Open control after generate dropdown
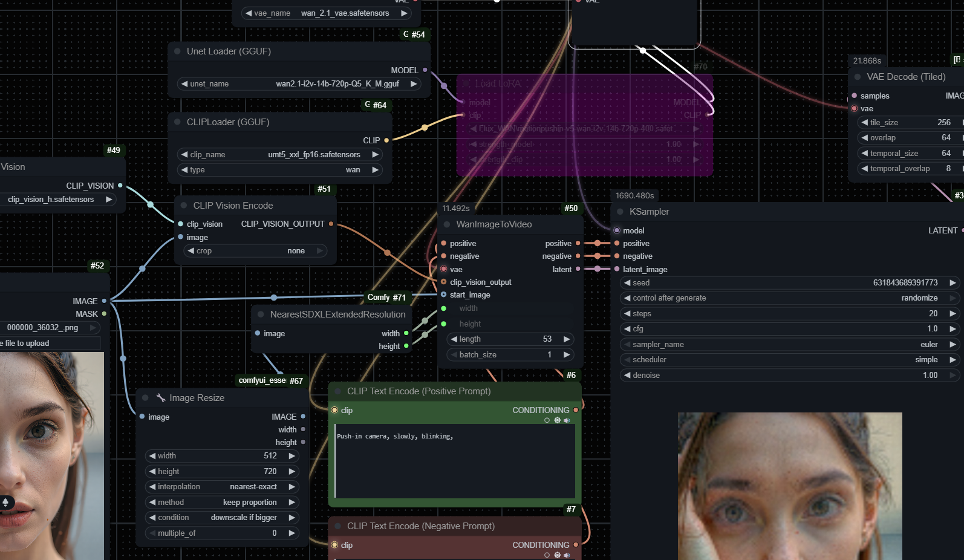This screenshot has height=560, width=964. [x=790, y=298]
